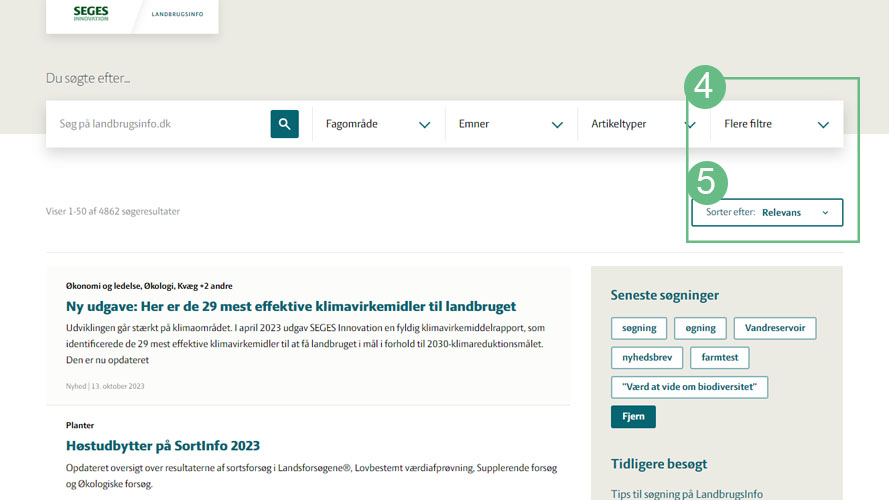Click 'Viser 1-50 af 4862 søgeresultater' text
Image resolution: width=889 pixels, height=500 pixels.
pos(113,211)
